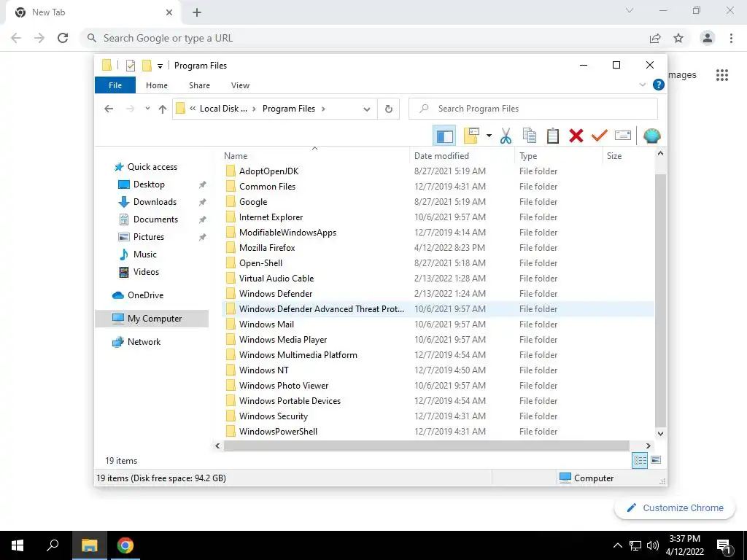Viewport: 747px width, 560px height.
Task: Sort by Type column header
Action: coord(558,156)
